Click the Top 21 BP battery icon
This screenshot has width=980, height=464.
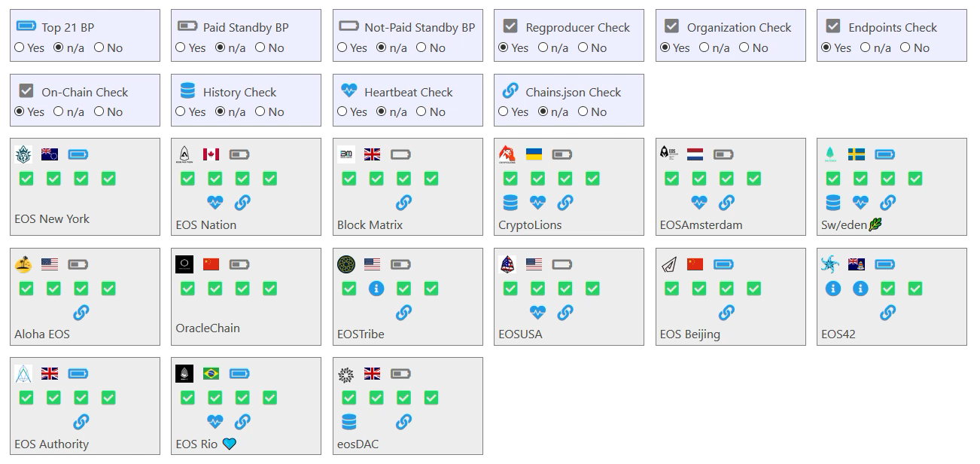(26, 26)
